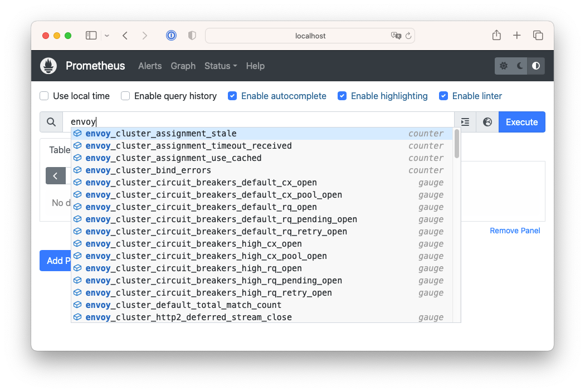Click the Prometheus flame logo

[48, 66]
